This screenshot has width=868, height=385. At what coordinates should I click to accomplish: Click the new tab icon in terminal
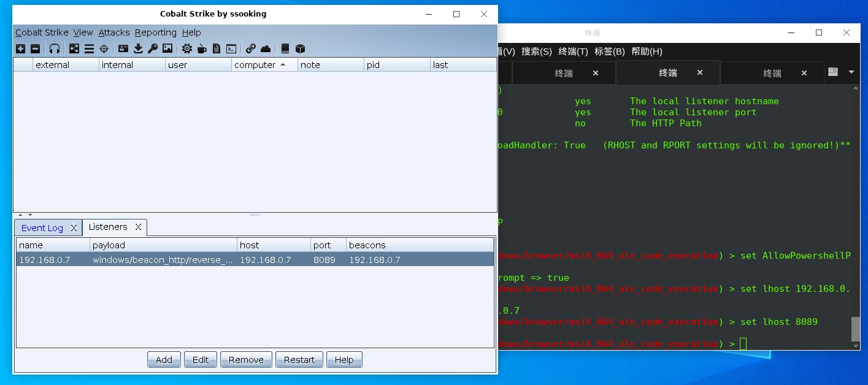[x=832, y=72]
